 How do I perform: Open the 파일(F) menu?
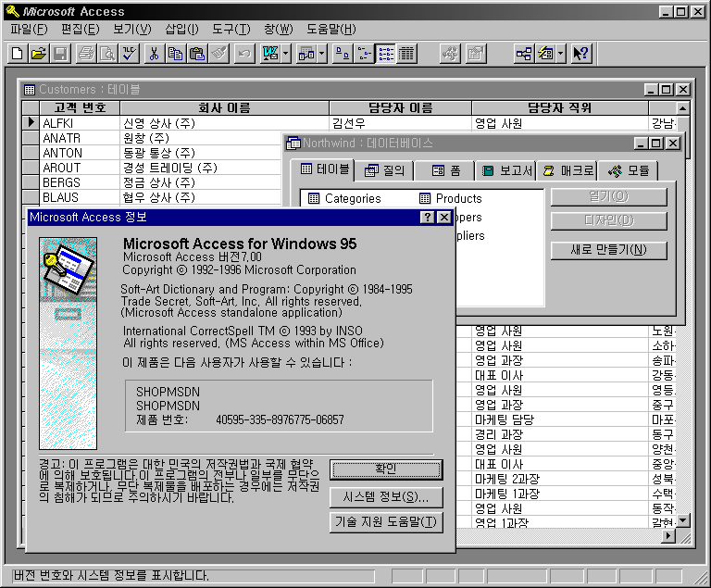pyautogui.click(x=29, y=30)
